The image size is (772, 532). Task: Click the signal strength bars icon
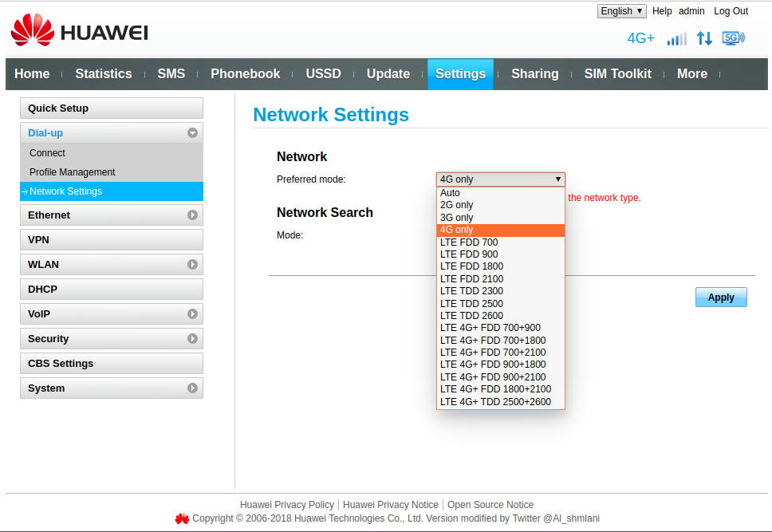pos(676,38)
